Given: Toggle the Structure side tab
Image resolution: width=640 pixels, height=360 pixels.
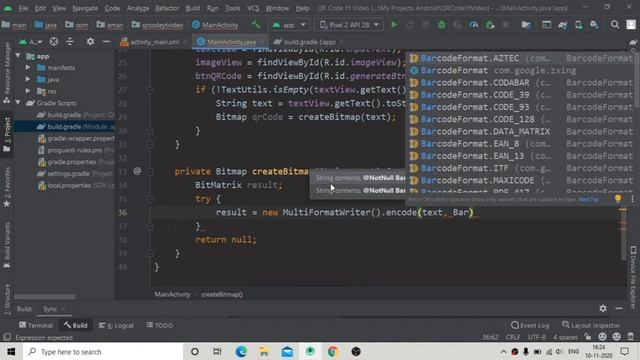Looking at the screenshot, I should coord(7,299).
